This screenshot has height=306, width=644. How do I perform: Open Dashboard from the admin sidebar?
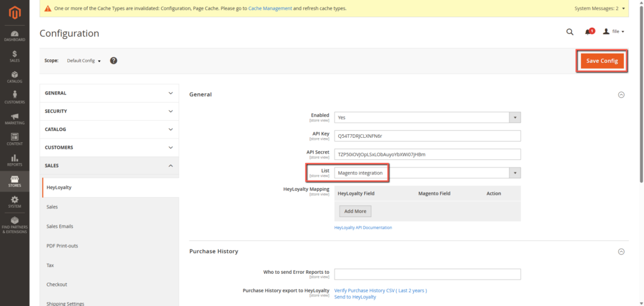click(14, 36)
